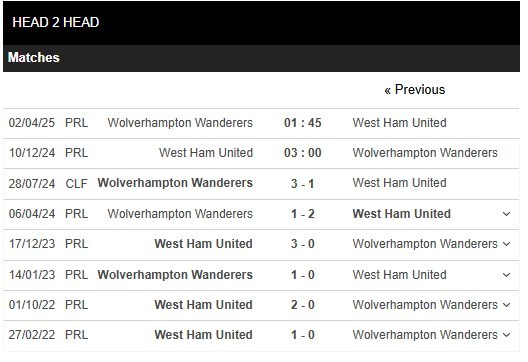Select bold Wolverhampton Wanderers in 14/01/23 row
This screenshot has height=362, width=528.
(175, 275)
